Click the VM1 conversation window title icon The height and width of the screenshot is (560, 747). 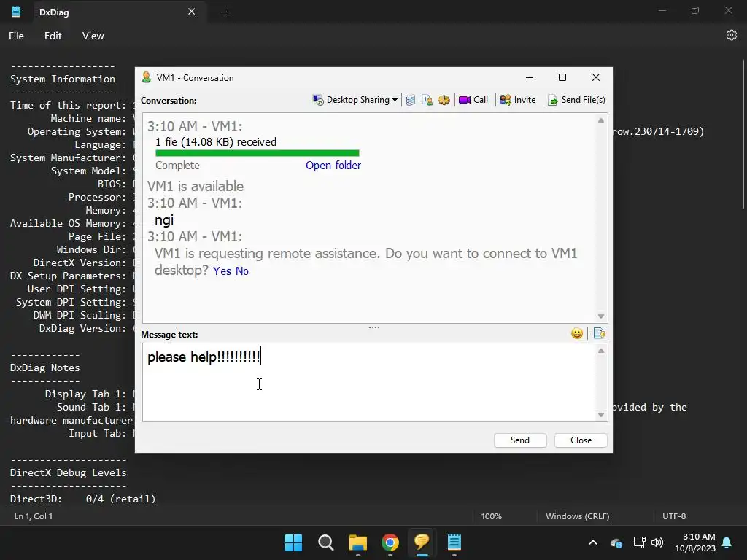[x=146, y=77]
